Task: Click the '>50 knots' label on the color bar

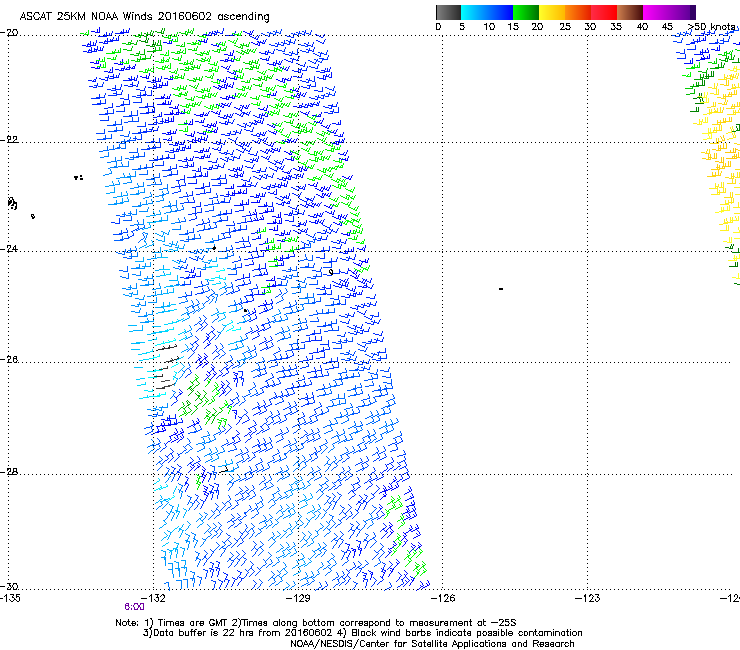Action: [x=711, y=27]
